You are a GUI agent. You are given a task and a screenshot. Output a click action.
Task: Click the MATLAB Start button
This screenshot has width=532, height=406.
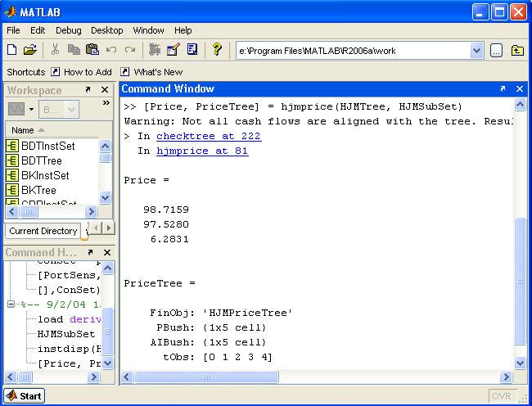24,396
